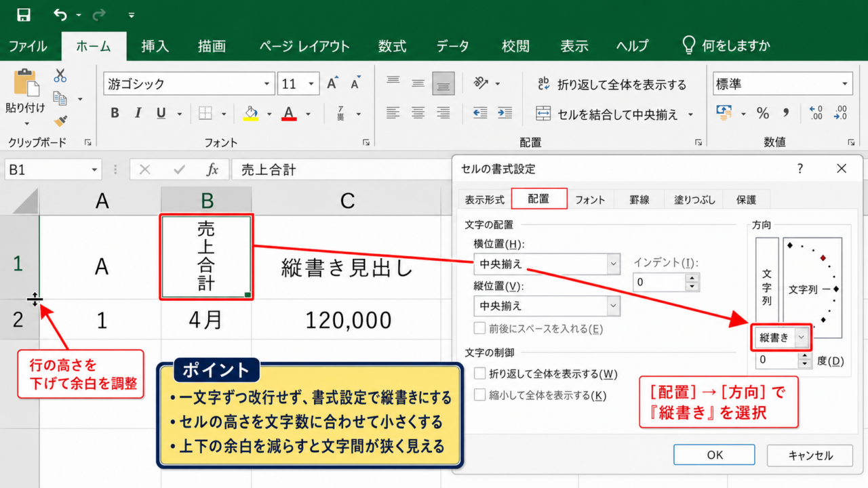
Task: Open the 縦書き direction dropdown
Action: pyautogui.click(x=802, y=338)
